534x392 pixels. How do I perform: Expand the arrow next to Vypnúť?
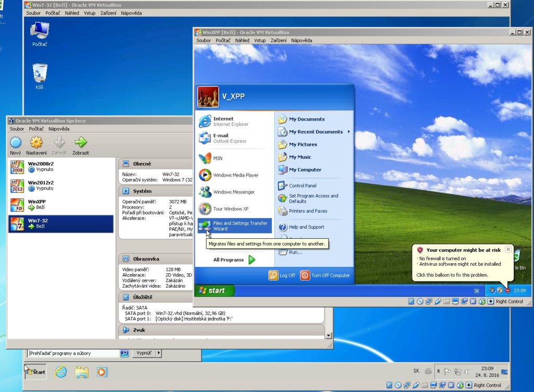point(159,353)
